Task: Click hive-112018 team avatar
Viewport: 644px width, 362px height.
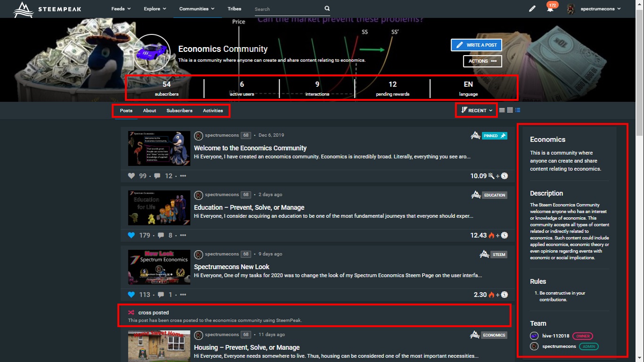Action: click(x=534, y=336)
